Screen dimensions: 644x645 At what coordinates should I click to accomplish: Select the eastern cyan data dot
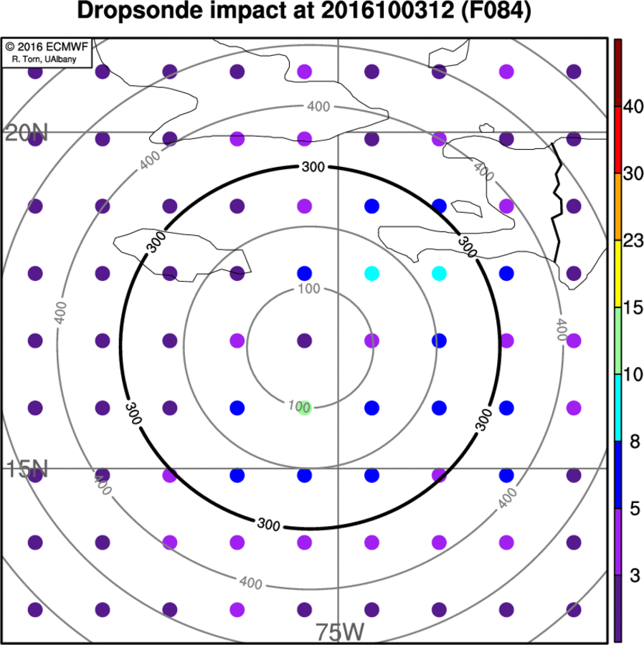(x=439, y=274)
